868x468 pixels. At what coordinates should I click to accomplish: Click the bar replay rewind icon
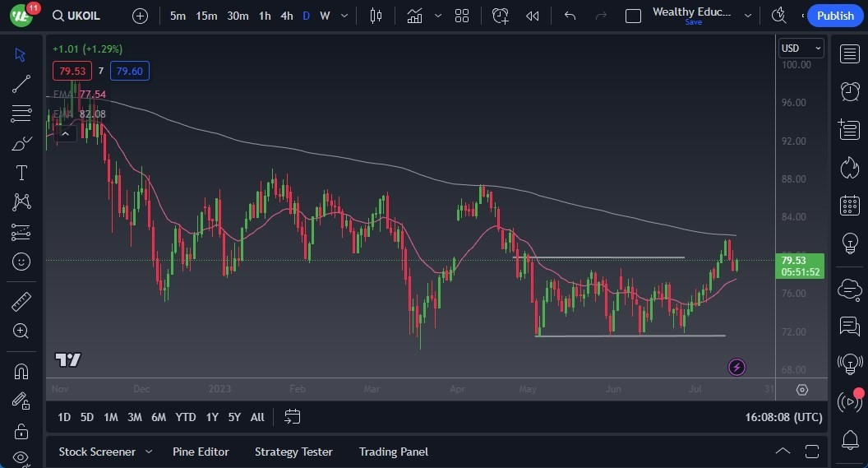click(x=533, y=16)
